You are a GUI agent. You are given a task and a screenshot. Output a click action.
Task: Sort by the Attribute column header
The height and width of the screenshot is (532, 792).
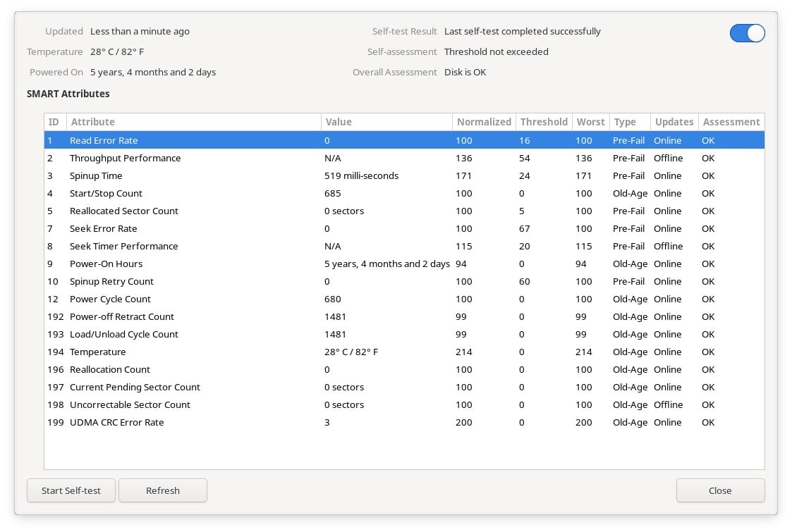pyautogui.click(x=193, y=122)
